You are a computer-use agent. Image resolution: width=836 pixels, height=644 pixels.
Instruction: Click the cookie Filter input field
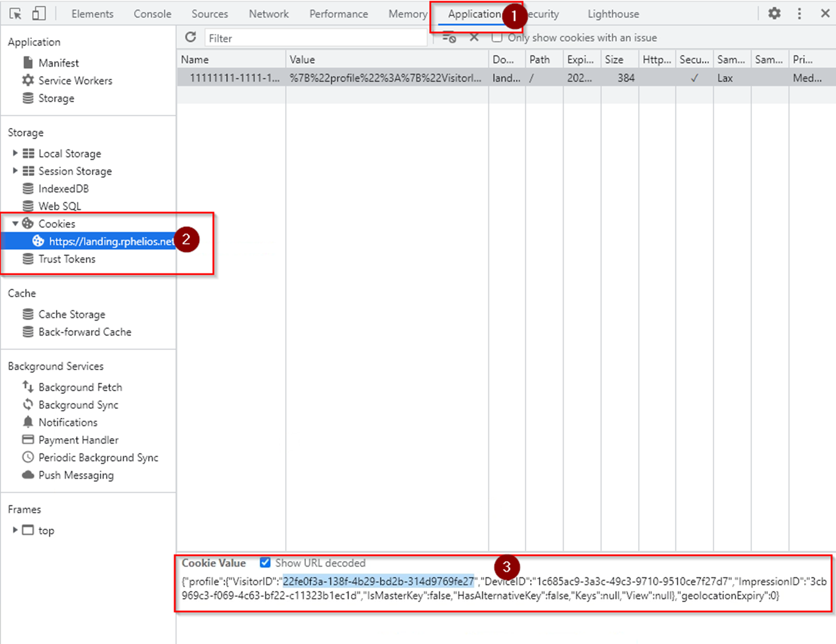click(315, 38)
